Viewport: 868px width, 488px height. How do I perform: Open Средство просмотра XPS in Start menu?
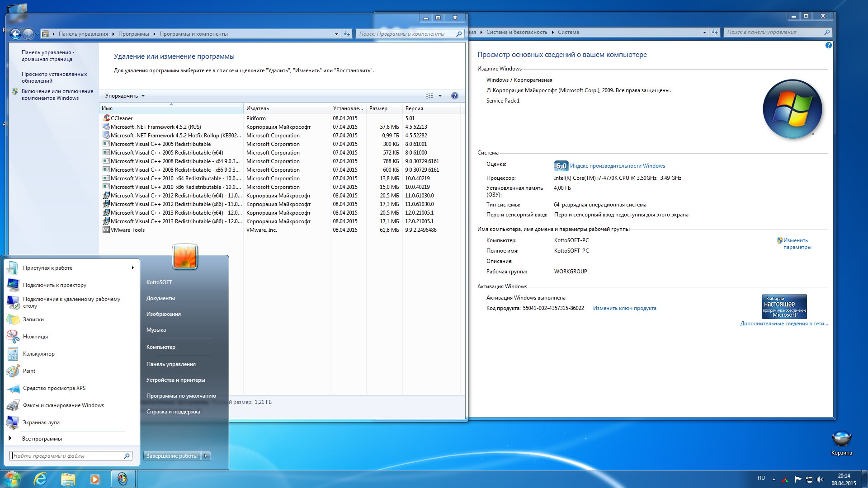[x=71, y=388]
